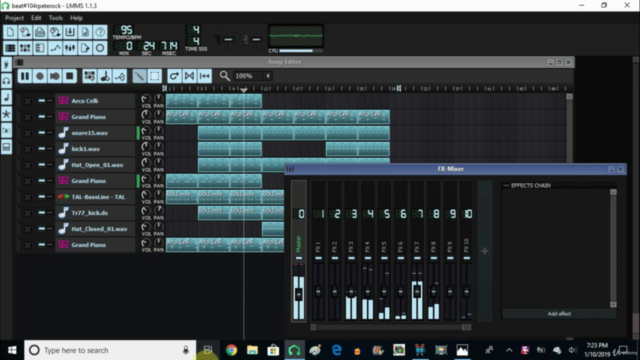Mute the kick1.wav track
Image resolution: width=640 pixels, height=360 pixels.
[42, 149]
